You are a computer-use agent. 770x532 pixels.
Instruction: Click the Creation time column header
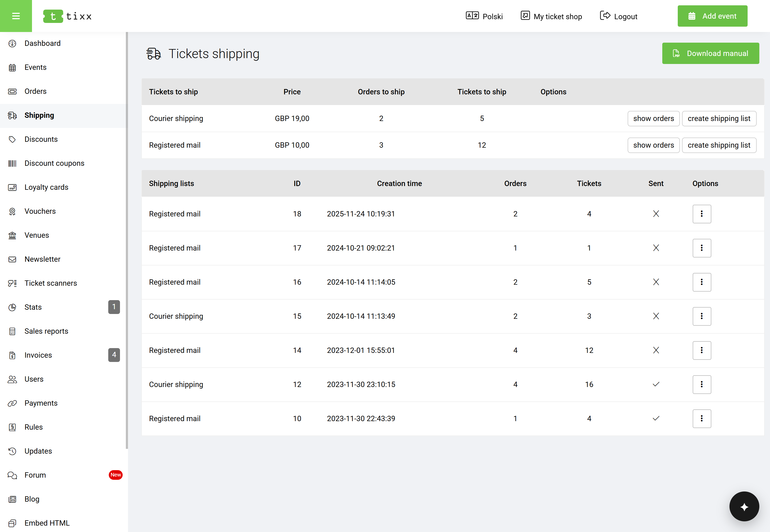click(399, 184)
